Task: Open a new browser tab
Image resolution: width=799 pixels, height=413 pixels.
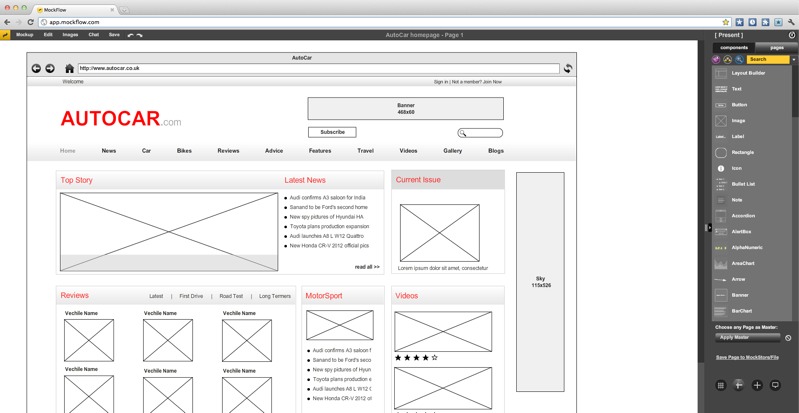Action: click(124, 10)
